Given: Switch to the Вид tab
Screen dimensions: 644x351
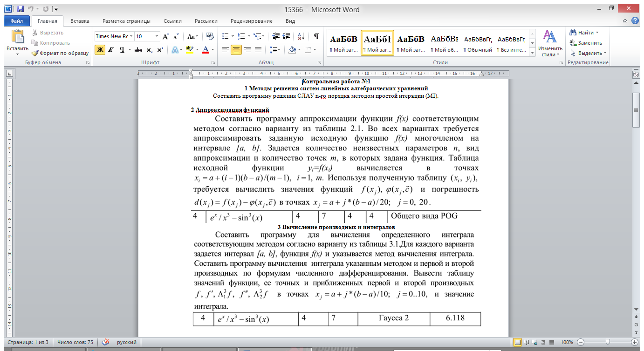Looking at the screenshot, I should [290, 21].
